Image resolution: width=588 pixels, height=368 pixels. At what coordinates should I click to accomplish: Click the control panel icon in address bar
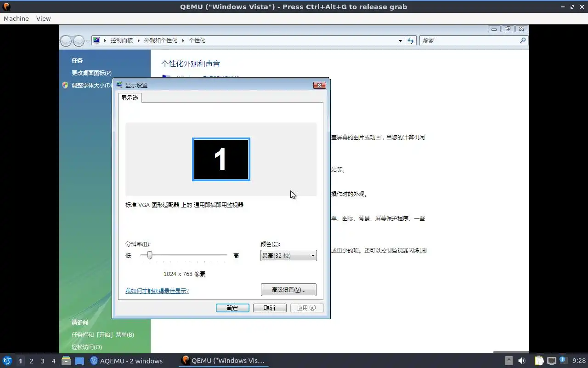pyautogui.click(x=96, y=40)
